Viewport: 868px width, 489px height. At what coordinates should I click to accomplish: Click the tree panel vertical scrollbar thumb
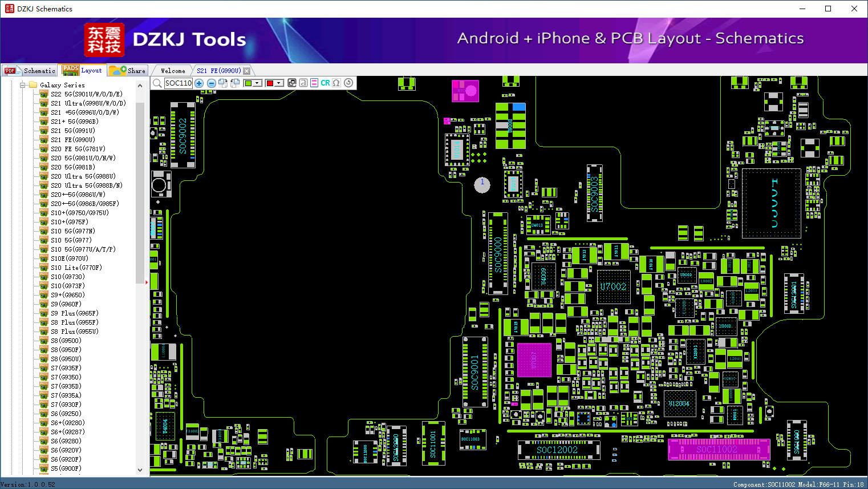coord(140,193)
